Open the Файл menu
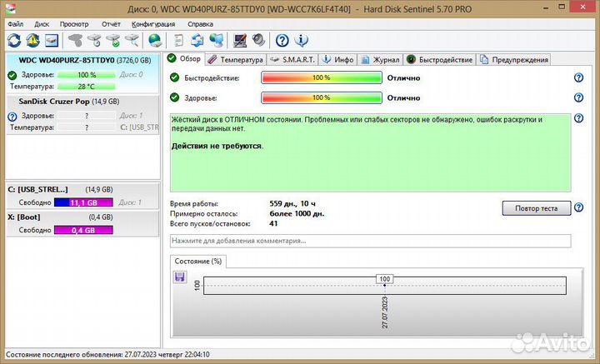600x364 pixels. [x=16, y=24]
